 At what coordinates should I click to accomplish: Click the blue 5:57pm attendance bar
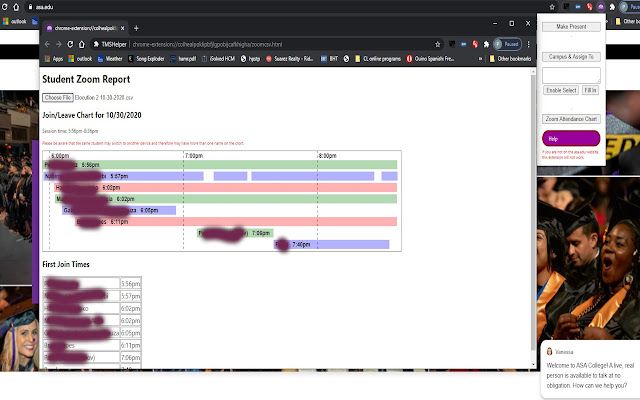pos(124,176)
